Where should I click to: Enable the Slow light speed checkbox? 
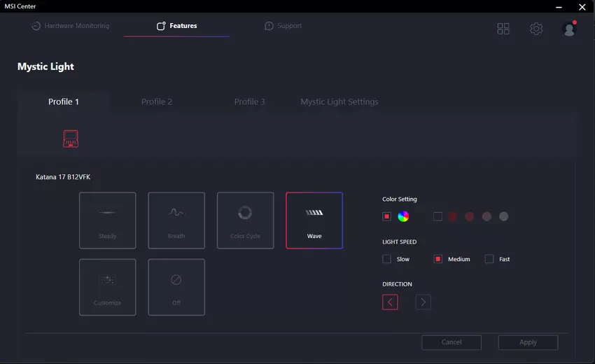tap(387, 259)
